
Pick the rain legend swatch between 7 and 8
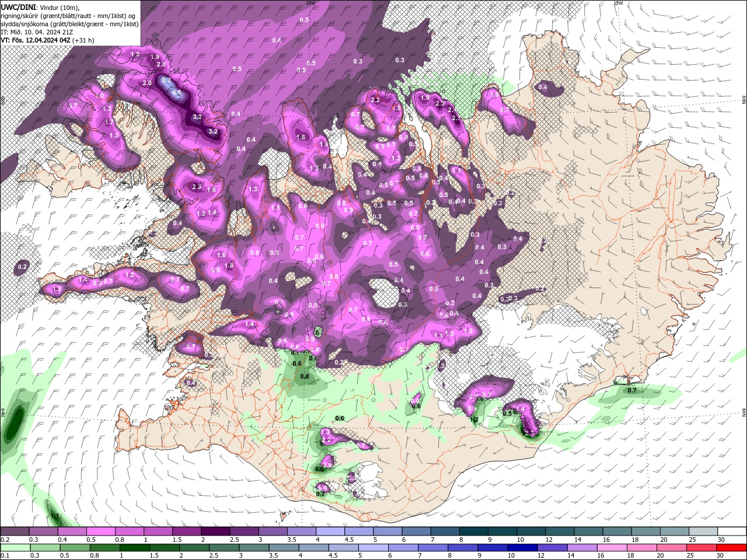pos(434,548)
